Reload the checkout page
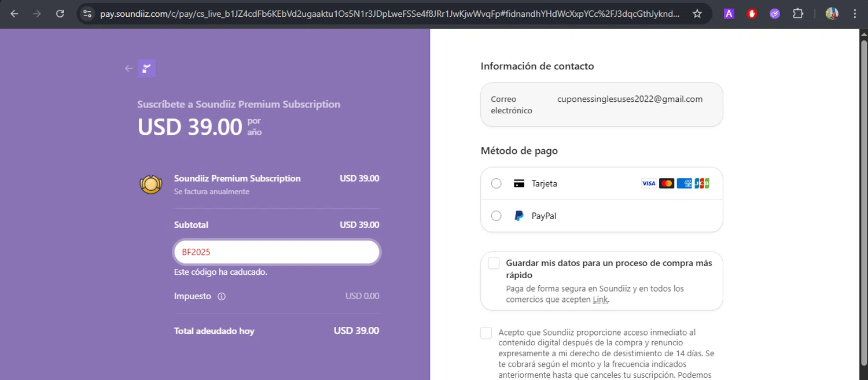Viewport: 868px width, 380px height. (60, 13)
